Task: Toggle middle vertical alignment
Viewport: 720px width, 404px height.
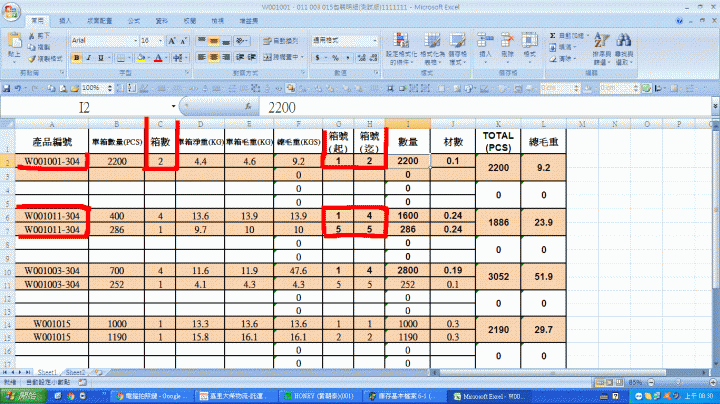Action: click(x=214, y=41)
